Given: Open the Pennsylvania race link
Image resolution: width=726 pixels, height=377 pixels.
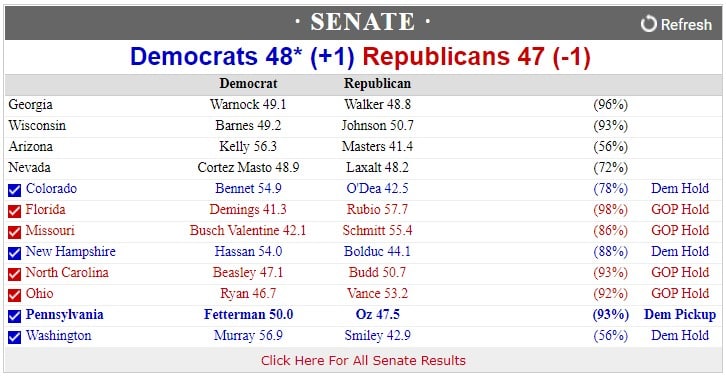Looking at the screenshot, I should (x=64, y=314).
